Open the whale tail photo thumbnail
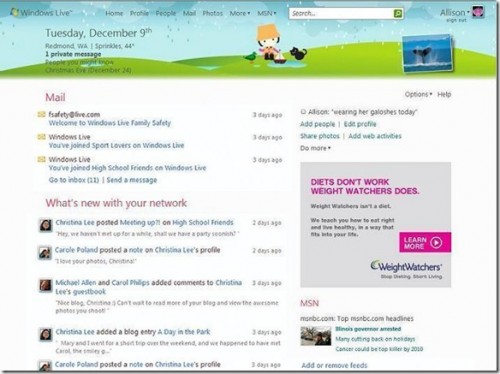Image resolution: width=500 pixels, height=374 pixels. [428, 53]
